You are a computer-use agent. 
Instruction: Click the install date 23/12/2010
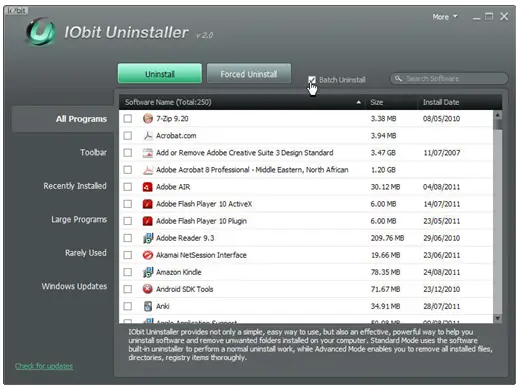point(441,289)
